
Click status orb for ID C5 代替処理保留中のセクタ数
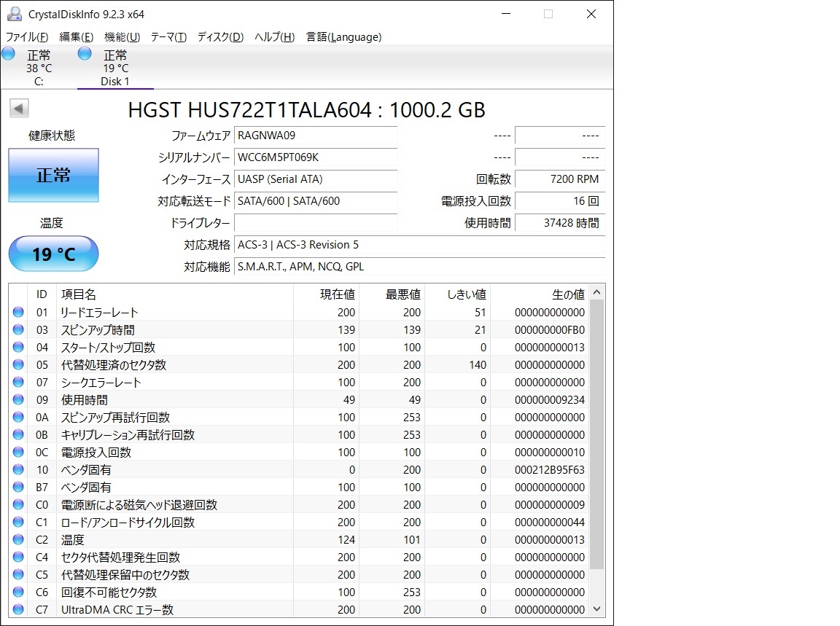click(x=18, y=574)
